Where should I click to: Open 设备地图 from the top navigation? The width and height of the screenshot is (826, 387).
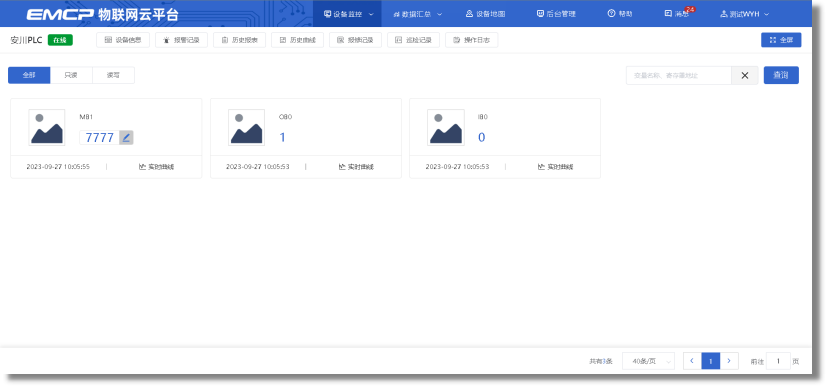coord(485,14)
